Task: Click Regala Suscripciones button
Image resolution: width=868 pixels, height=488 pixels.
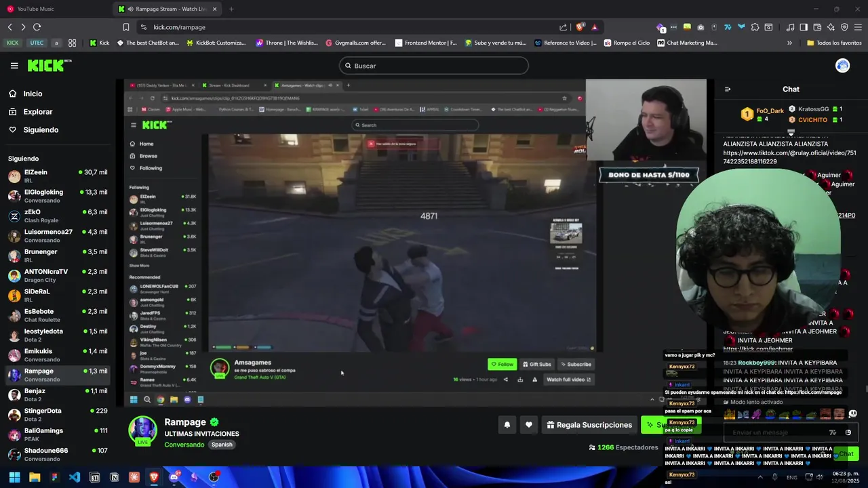Action: click(x=589, y=425)
